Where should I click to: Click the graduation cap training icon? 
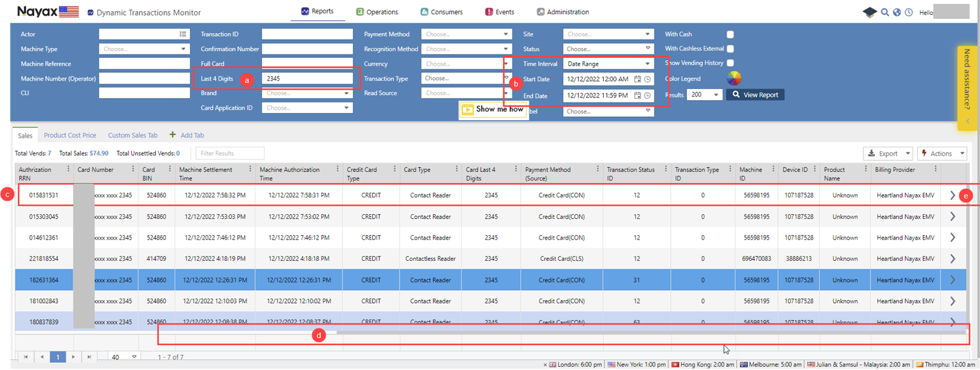[x=869, y=12]
